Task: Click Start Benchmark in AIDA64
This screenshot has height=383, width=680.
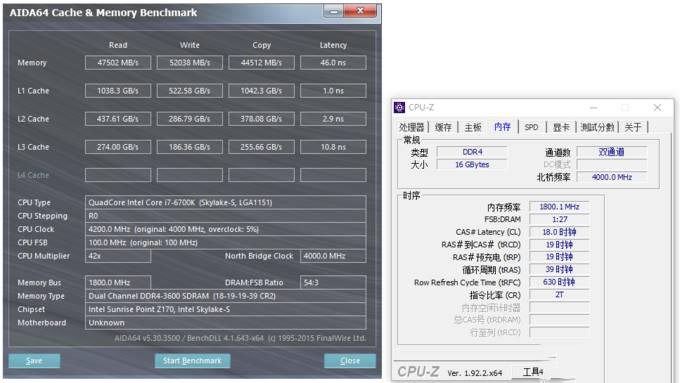Action: (x=192, y=360)
